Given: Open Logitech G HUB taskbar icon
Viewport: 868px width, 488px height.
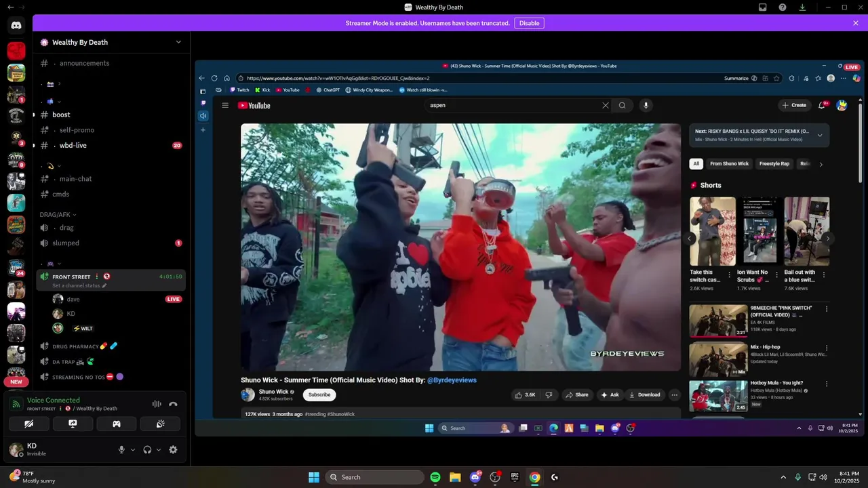Looking at the screenshot, I should pyautogui.click(x=555, y=477).
